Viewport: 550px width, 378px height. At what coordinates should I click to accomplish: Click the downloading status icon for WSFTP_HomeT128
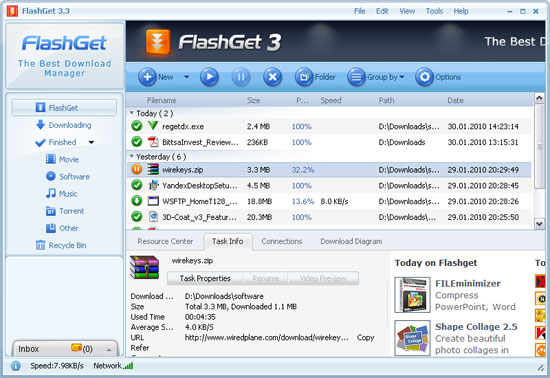coord(136,201)
